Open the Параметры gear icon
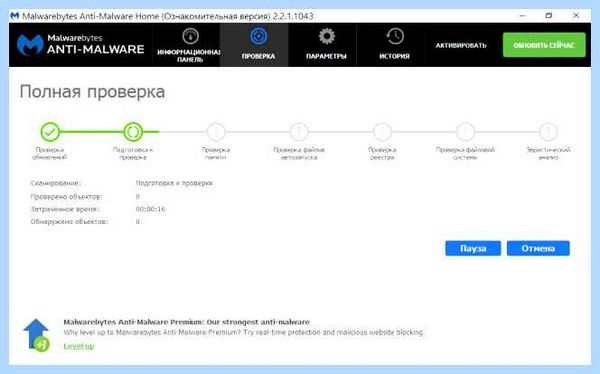This screenshot has height=374, width=600. (326, 36)
